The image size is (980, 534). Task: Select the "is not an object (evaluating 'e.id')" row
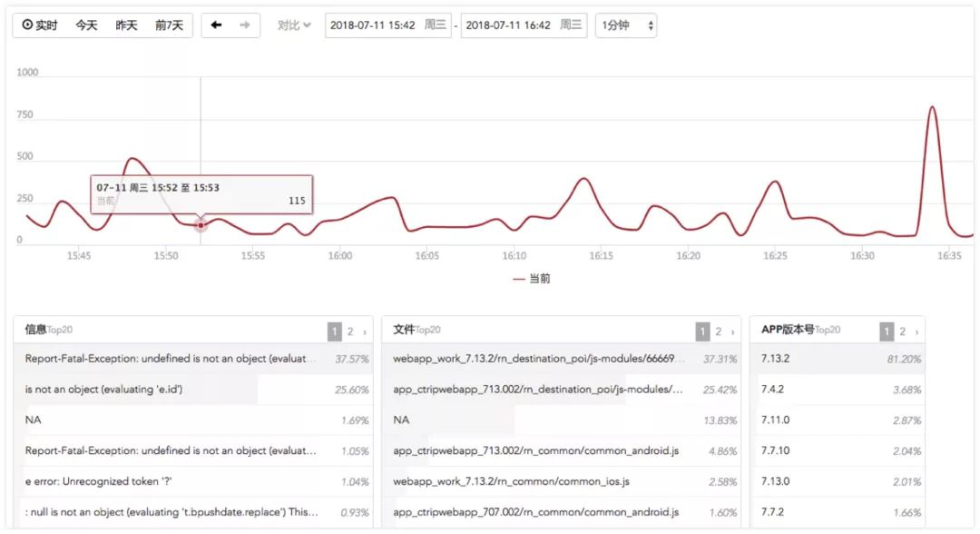193,390
